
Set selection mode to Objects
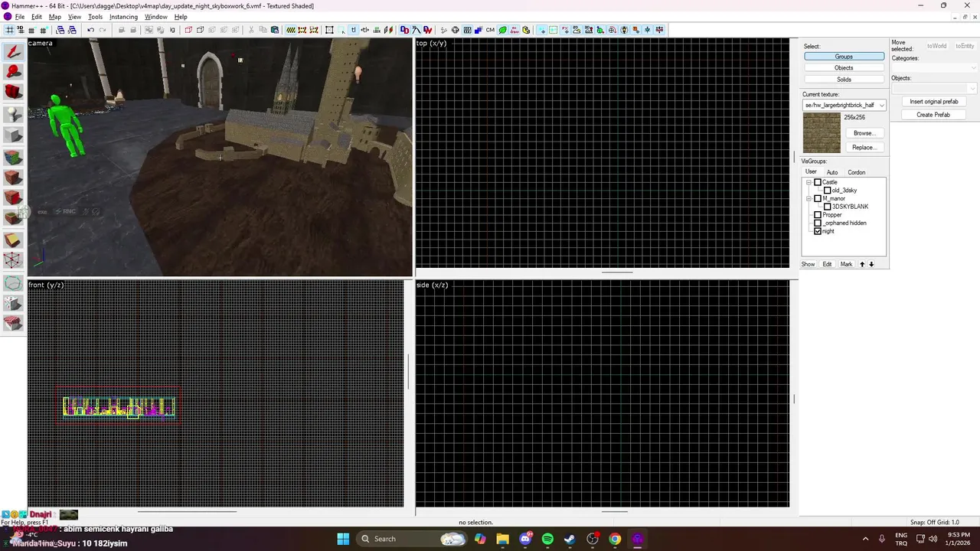pos(844,68)
